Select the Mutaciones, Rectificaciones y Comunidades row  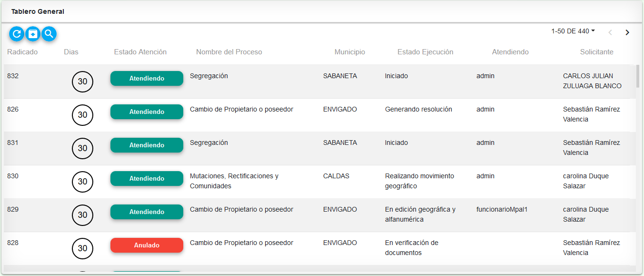320,182
